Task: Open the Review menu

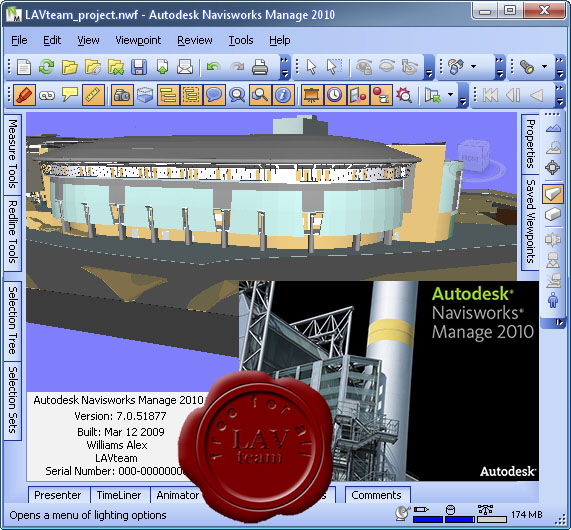Action: [x=195, y=40]
